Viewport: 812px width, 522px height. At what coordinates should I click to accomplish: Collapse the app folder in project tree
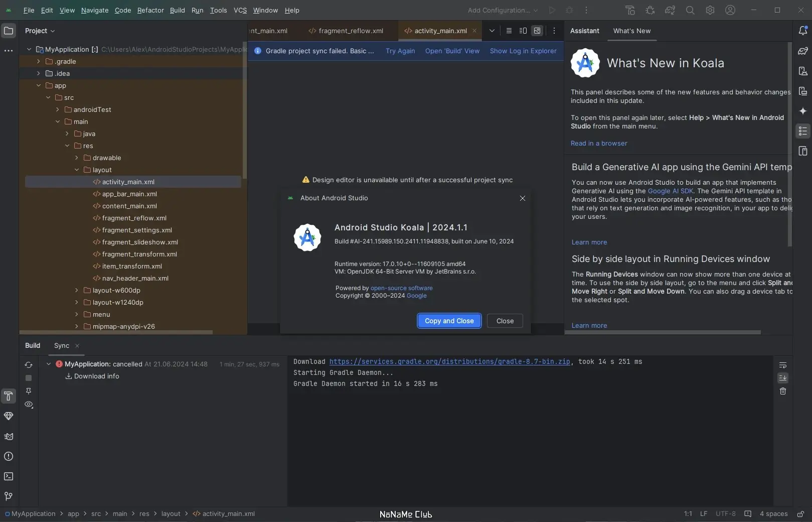click(39, 85)
